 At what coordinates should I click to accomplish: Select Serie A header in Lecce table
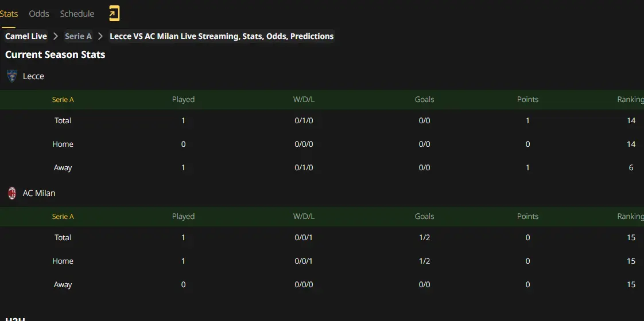[x=63, y=100]
